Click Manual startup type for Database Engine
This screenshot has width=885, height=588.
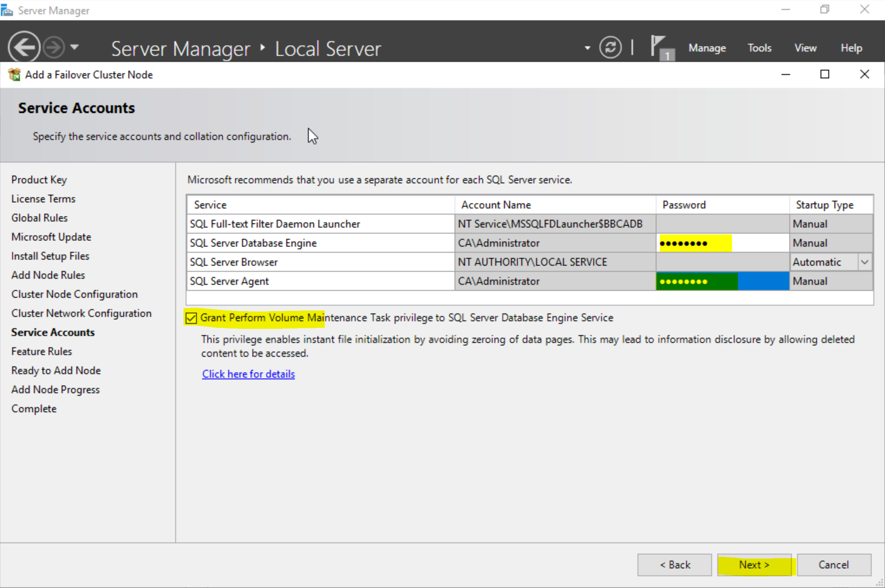(x=831, y=243)
